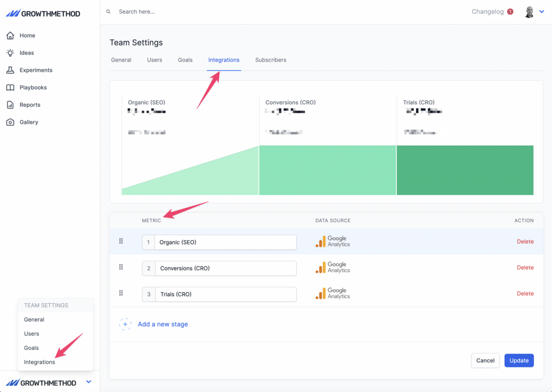Viewport: 552px width, 392px height.
Task: Click the Playbooks book icon
Action: click(10, 87)
